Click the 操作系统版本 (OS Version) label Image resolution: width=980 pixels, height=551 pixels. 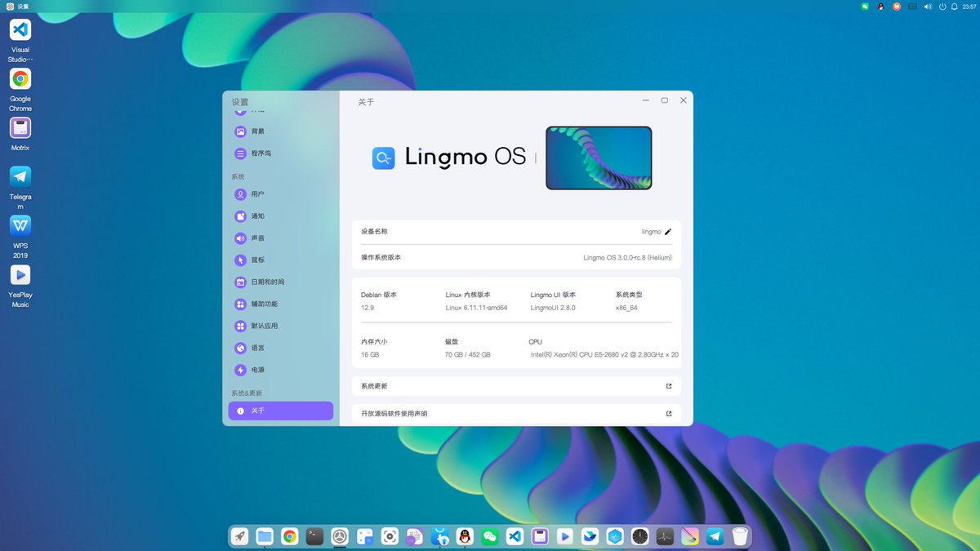[381, 257]
